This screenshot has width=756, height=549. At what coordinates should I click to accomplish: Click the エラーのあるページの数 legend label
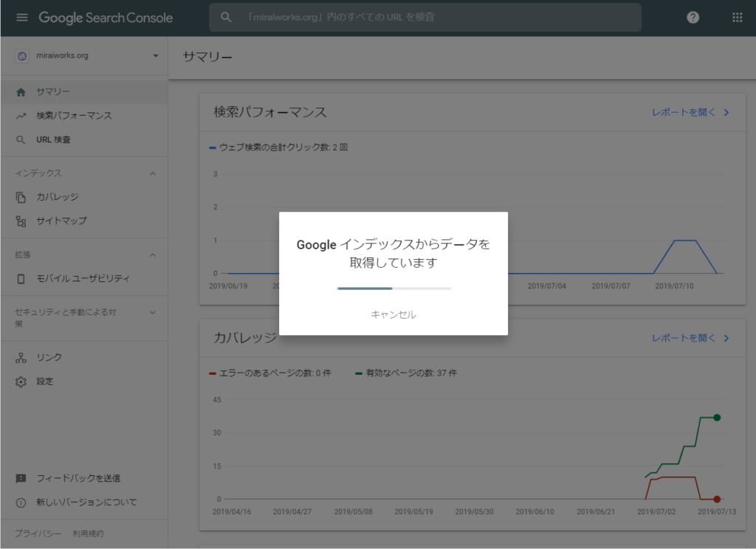pos(270,373)
